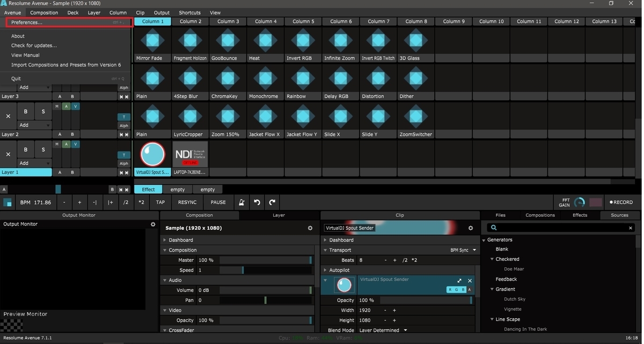Screen dimensions: 644x344
Task: Open the VirtualDJ Spout Sender clip gear icon
Action: [471, 228]
